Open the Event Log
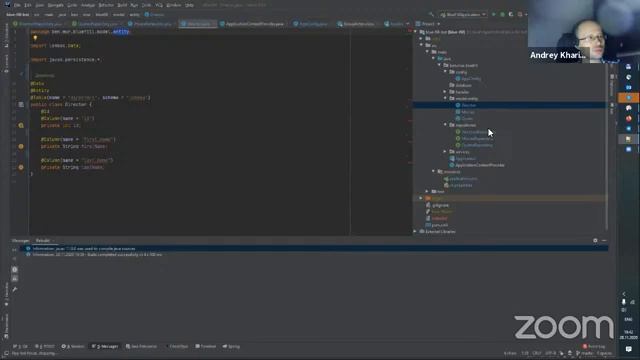 [594, 346]
